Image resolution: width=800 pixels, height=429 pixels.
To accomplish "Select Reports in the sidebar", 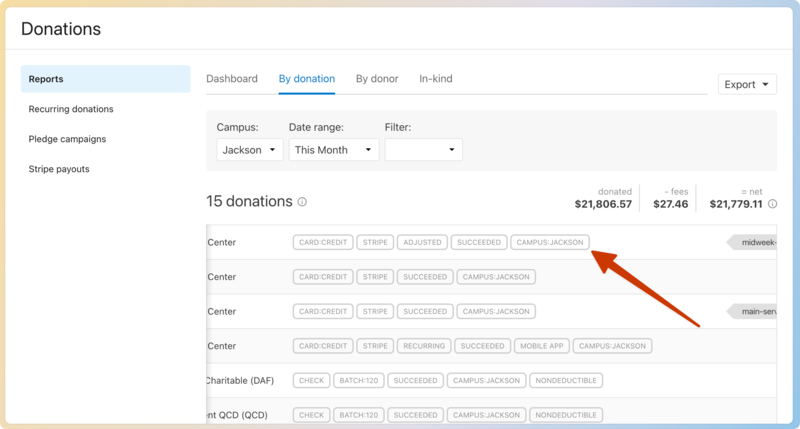I will pyautogui.click(x=105, y=79).
